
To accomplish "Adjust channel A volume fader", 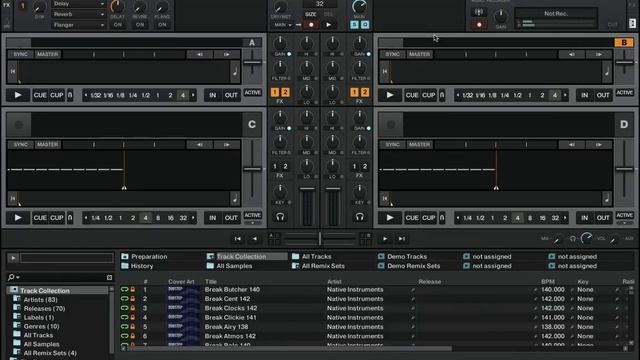I will point(307,206).
